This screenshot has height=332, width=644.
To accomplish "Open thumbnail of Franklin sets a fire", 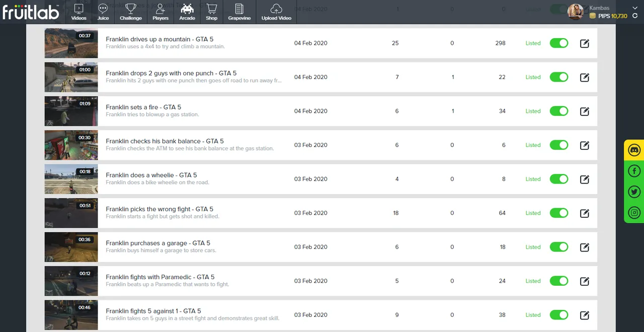I will 71,111.
